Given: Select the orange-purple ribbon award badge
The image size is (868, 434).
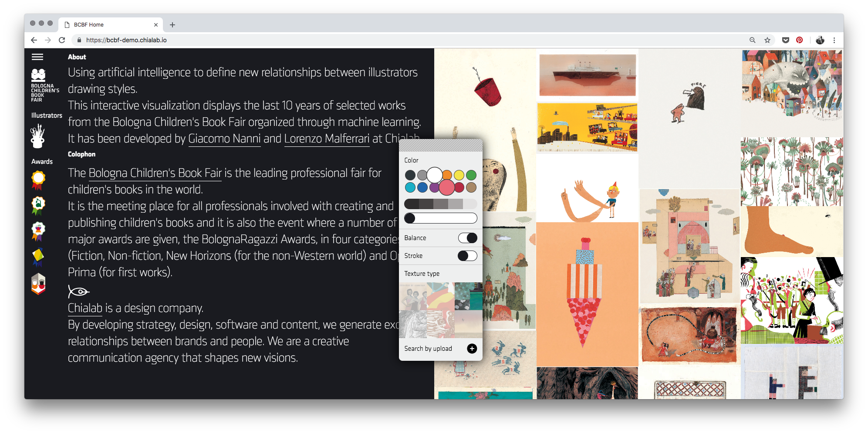Looking at the screenshot, I should pos(38,231).
